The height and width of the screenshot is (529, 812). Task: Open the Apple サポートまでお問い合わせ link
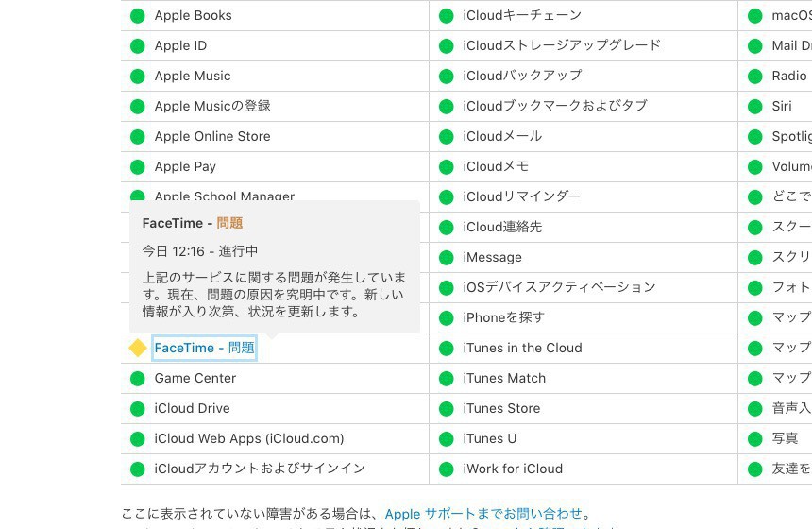tap(483, 515)
